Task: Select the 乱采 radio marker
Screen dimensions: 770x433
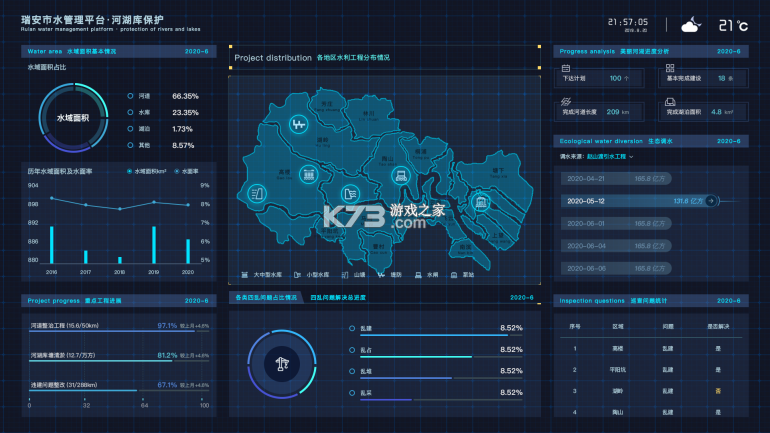Action: (x=352, y=393)
